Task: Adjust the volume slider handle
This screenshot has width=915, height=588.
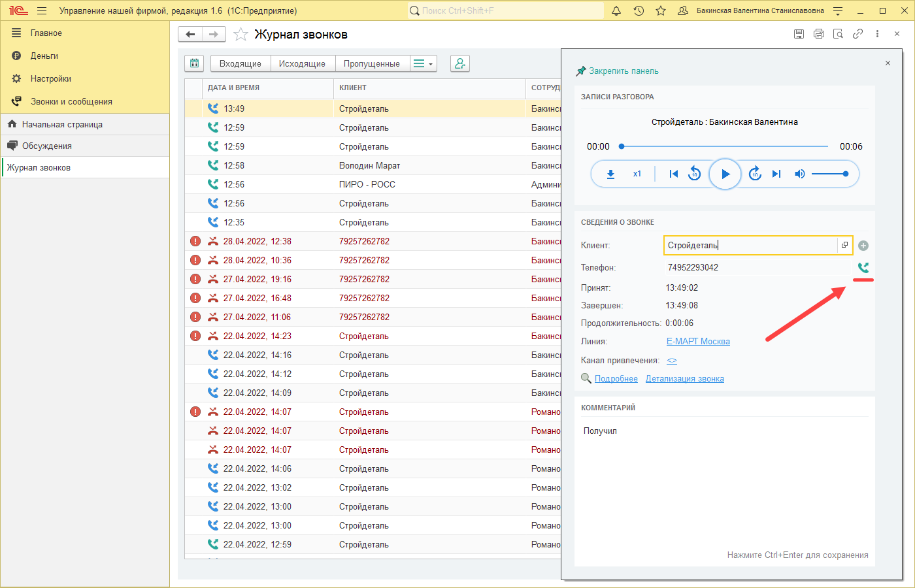Action: [x=846, y=174]
